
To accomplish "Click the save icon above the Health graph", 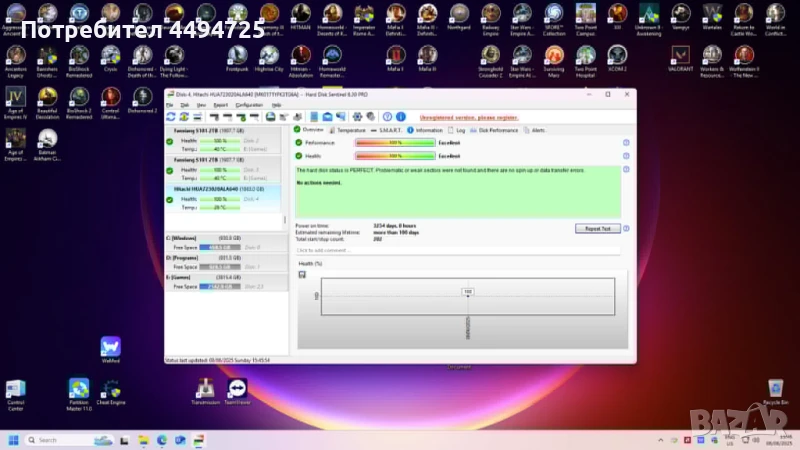I will click(x=302, y=273).
